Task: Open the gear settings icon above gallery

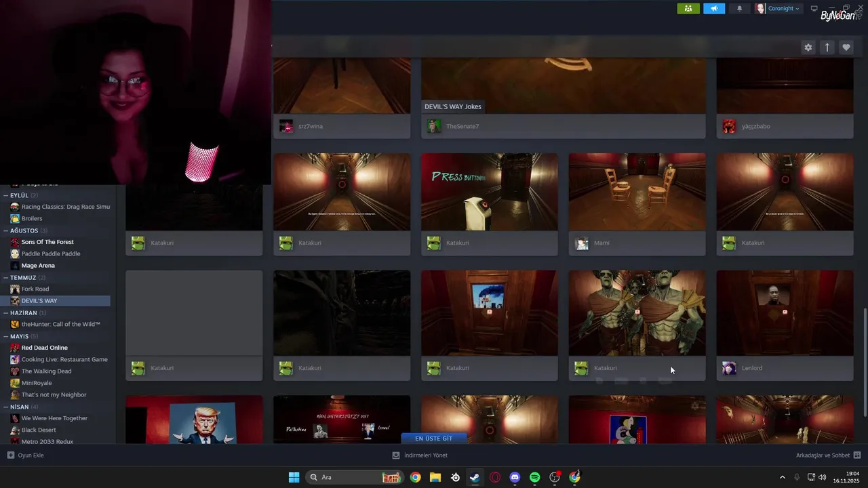Action: (x=808, y=47)
